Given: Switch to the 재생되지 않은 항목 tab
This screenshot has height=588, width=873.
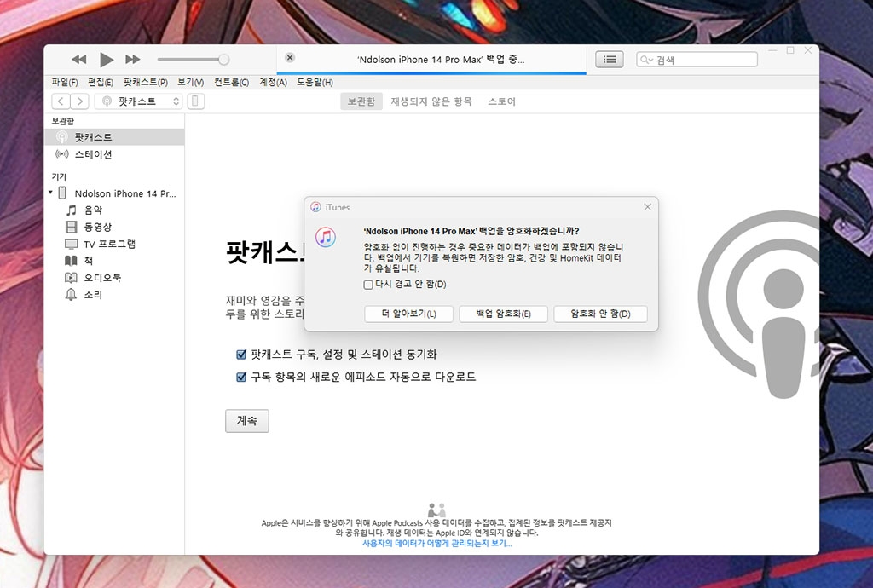Looking at the screenshot, I should pos(431,101).
